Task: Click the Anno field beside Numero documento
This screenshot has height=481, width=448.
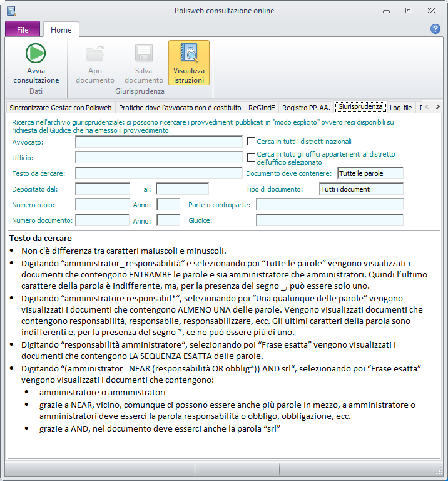Action: point(168,220)
